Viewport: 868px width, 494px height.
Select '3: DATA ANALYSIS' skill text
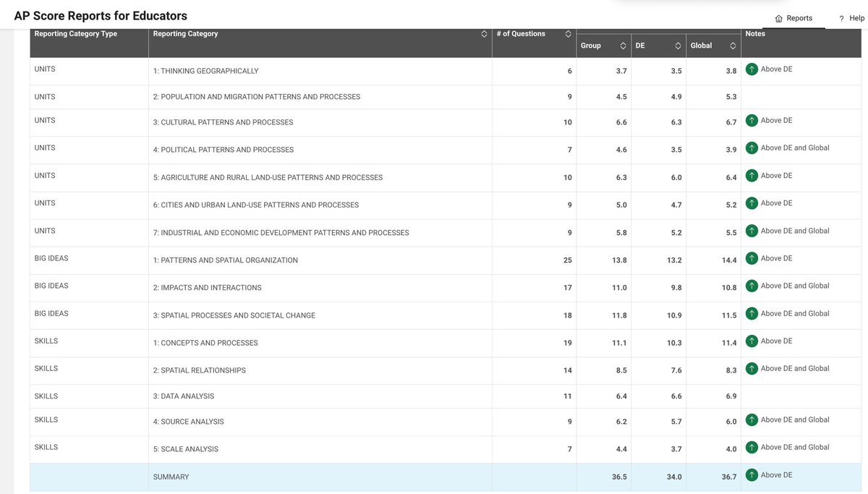[184, 396]
